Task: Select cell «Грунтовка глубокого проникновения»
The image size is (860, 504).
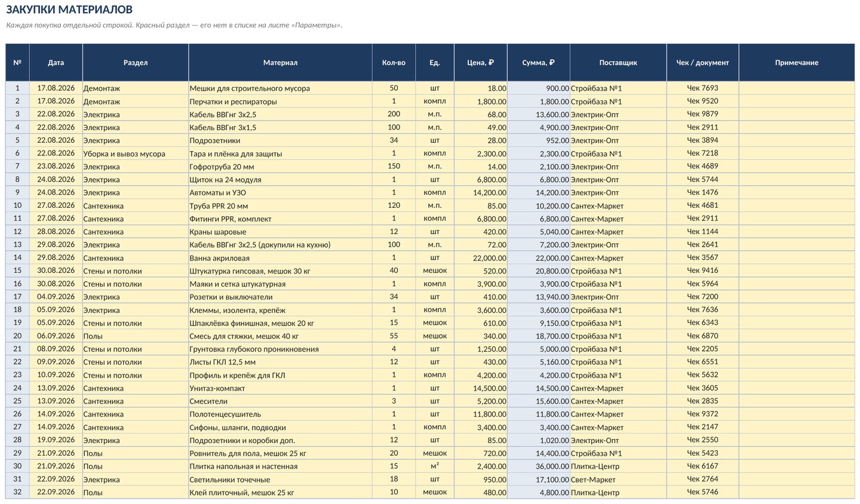Action: pyautogui.click(x=280, y=349)
